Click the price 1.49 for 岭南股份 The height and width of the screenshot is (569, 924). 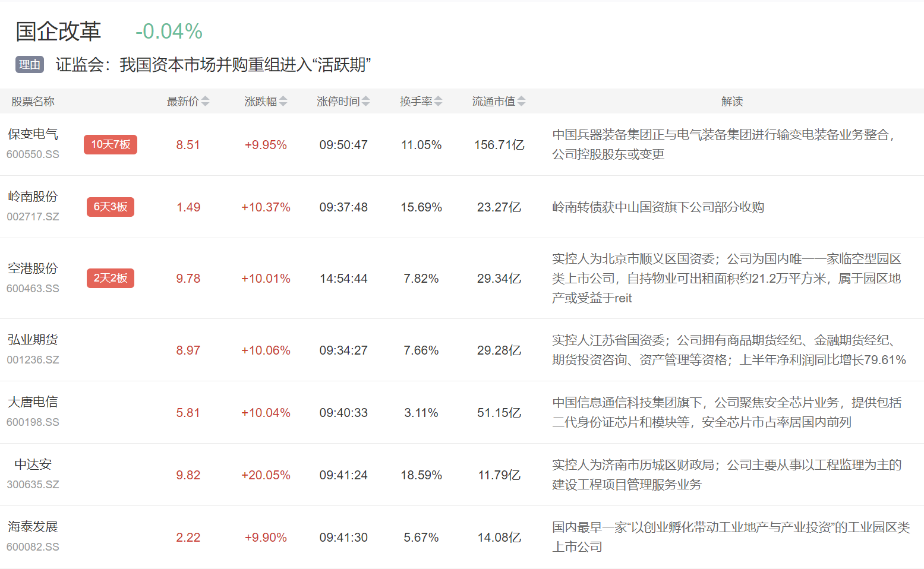pos(188,207)
